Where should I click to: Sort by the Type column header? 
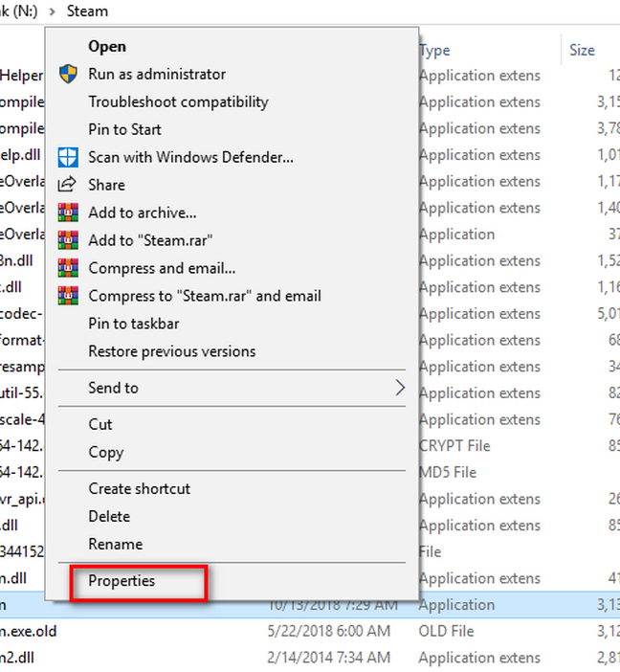(x=435, y=51)
